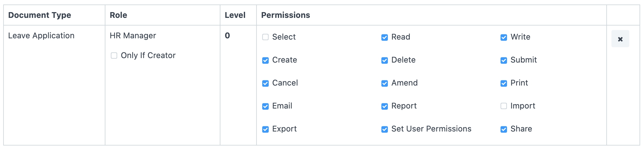The image size is (644, 150).
Task: Toggle the Share permission off
Action: (x=504, y=129)
